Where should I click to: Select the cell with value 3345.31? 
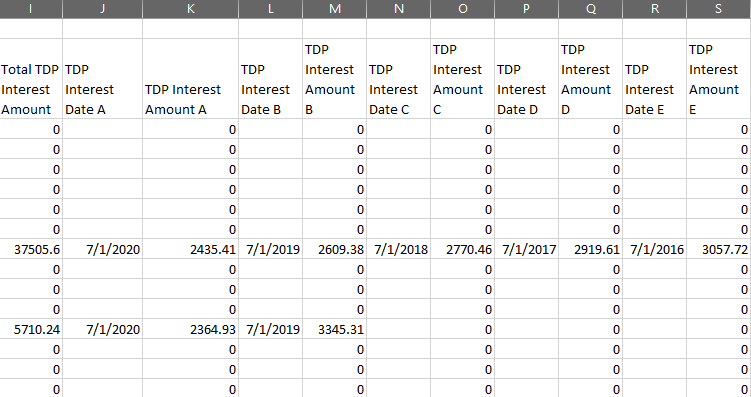tap(335, 329)
